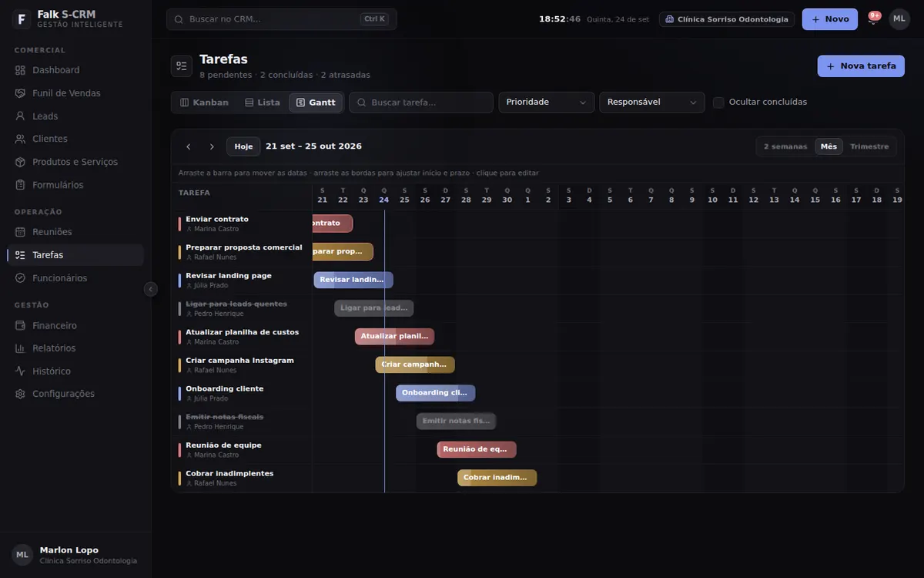Select the Mês timeline scale
Image resolution: width=924 pixels, height=578 pixels.
tap(829, 146)
